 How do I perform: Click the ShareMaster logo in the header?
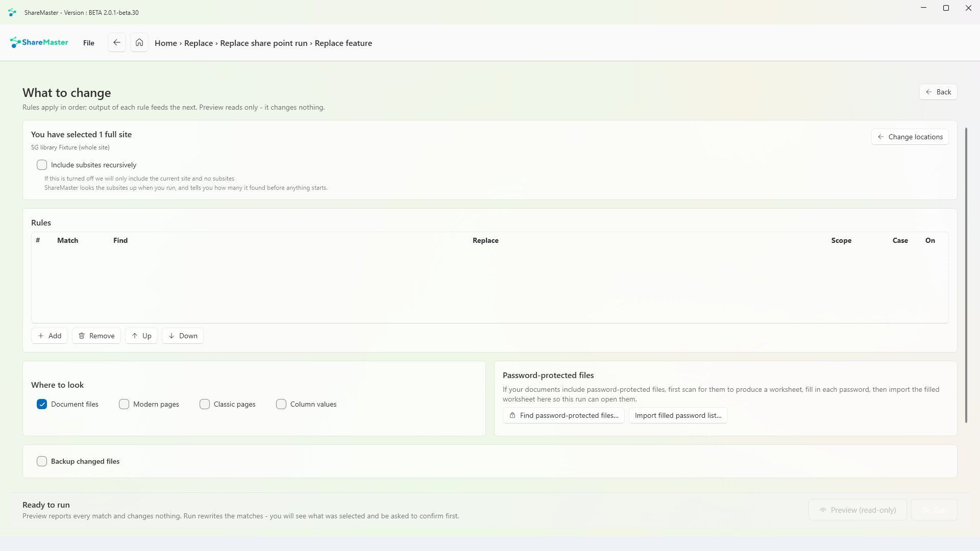pyautogui.click(x=39, y=42)
